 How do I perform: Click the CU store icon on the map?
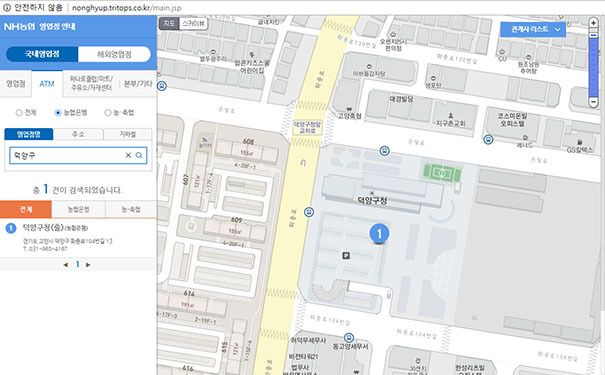click(502, 52)
